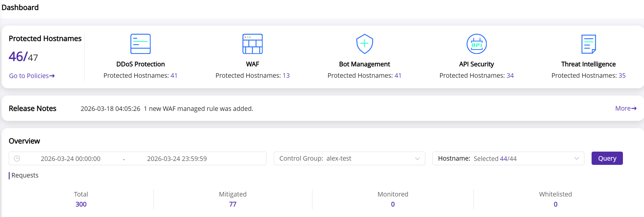
Task: Click the Threat Intelligence title
Action: [x=588, y=64]
